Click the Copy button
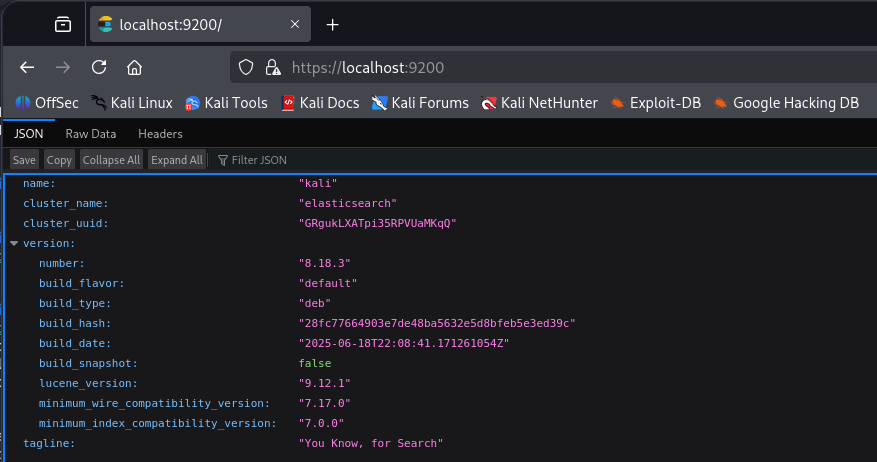Viewport: 877px width, 462px height. click(x=59, y=160)
